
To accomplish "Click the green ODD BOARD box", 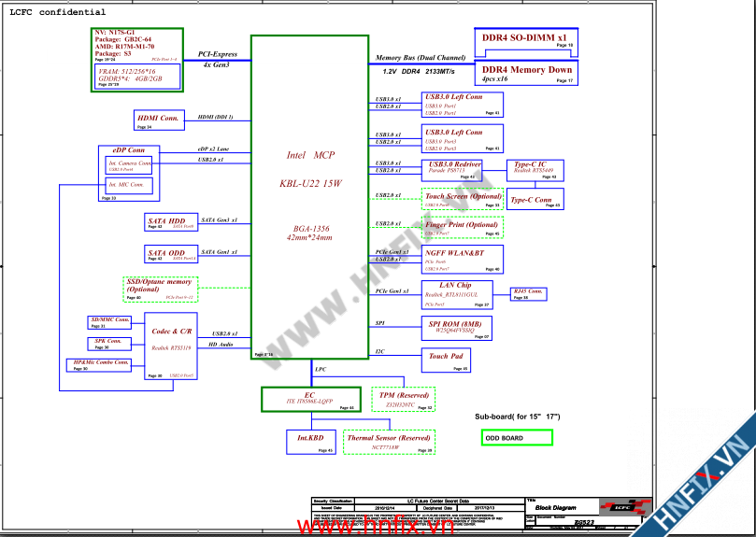I will (518, 437).
